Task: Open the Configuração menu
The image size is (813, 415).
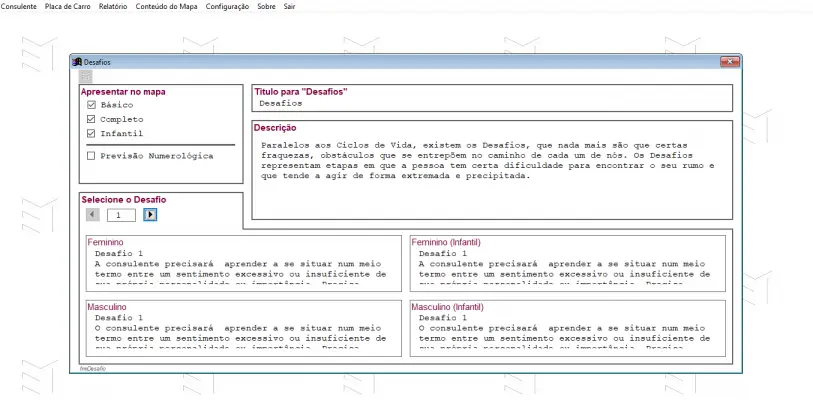Action: point(227,6)
